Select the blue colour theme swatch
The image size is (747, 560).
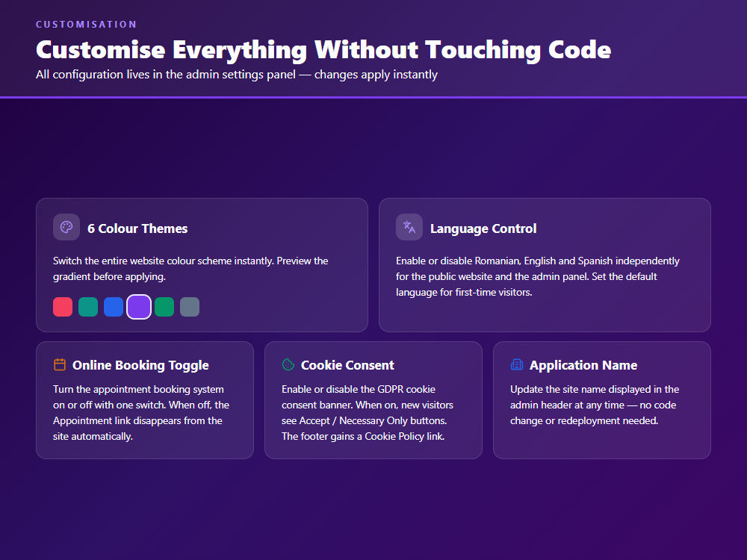pyautogui.click(x=114, y=307)
